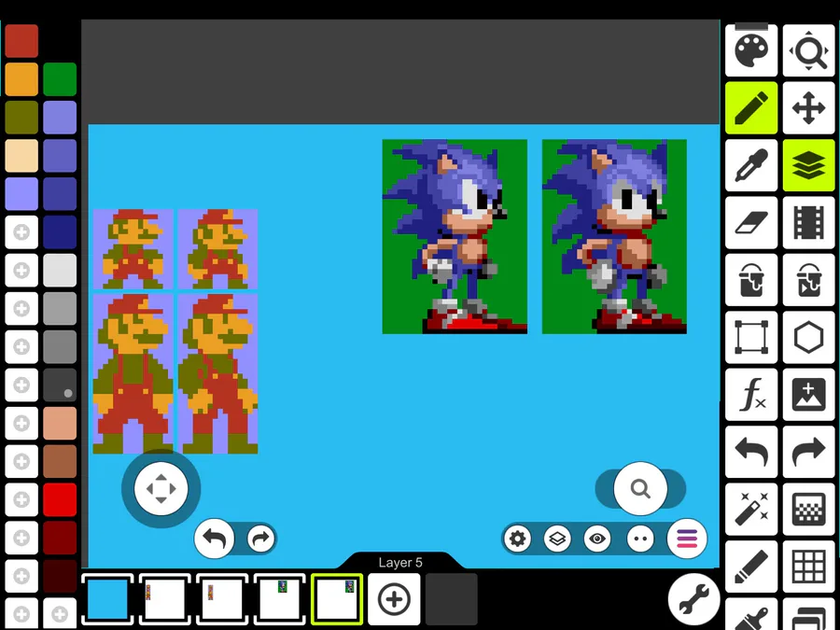840x630 pixels.
Task: Select the magic wand tool
Action: 751,509
